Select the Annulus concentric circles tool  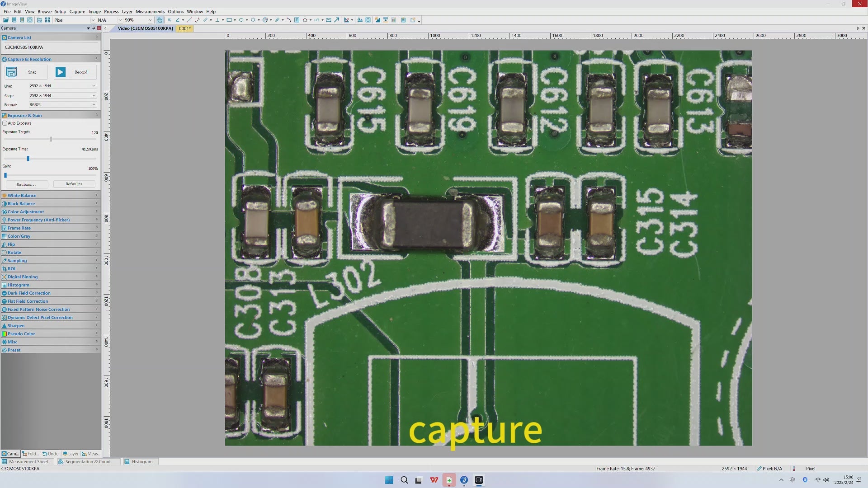265,20
